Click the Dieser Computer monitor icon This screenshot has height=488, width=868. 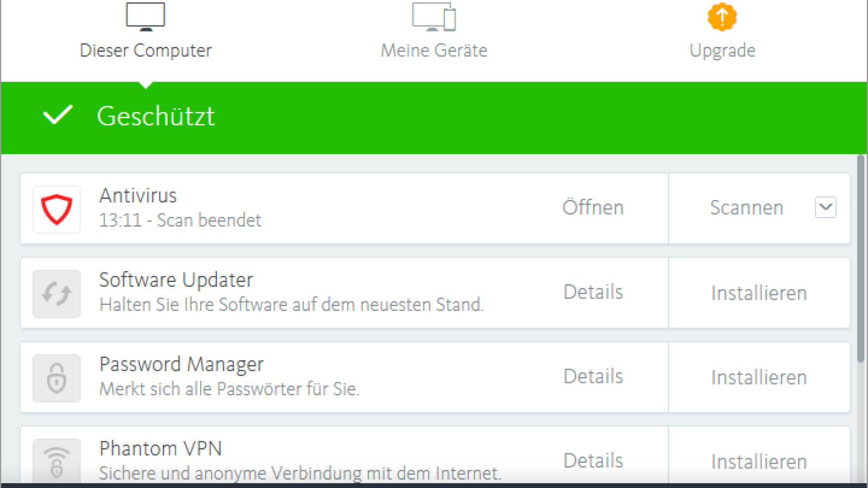pos(145,16)
